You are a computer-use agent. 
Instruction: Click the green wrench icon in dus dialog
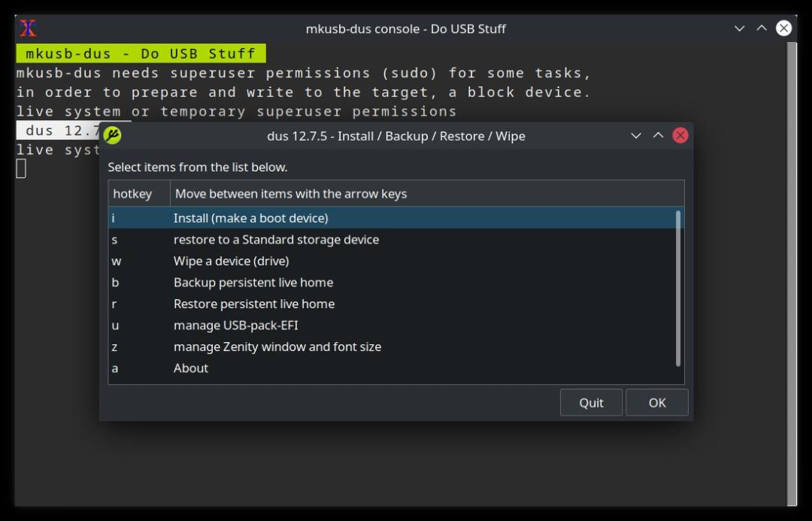coord(112,135)
